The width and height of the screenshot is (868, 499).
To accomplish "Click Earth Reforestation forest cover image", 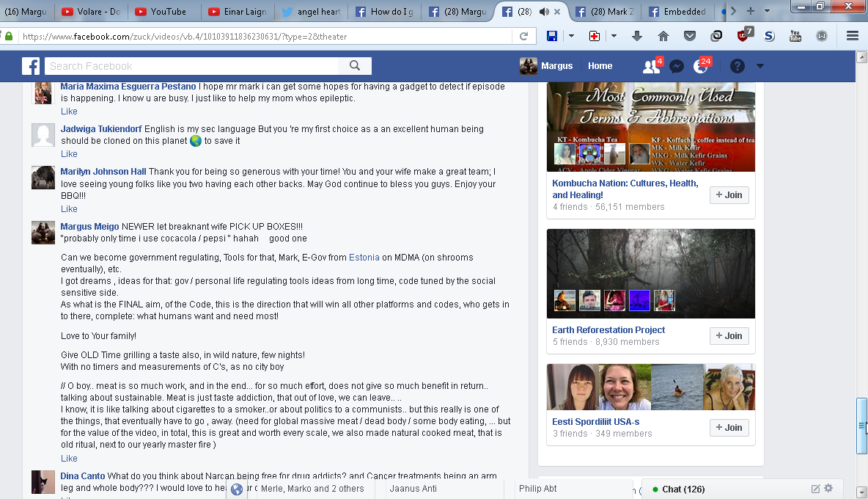I will [650, 274].
